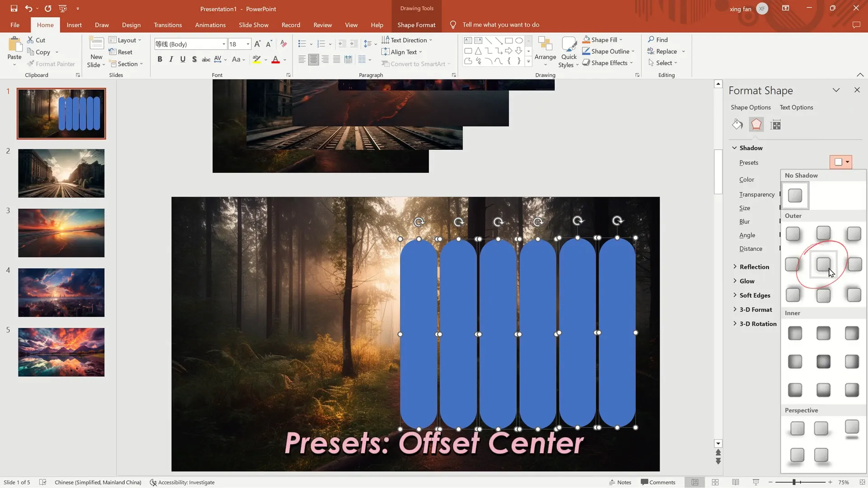Choose the No Shadow preset thumbnail
This screenshot has width=868, height=488.
pyautogui.click(x=795, y=196)
